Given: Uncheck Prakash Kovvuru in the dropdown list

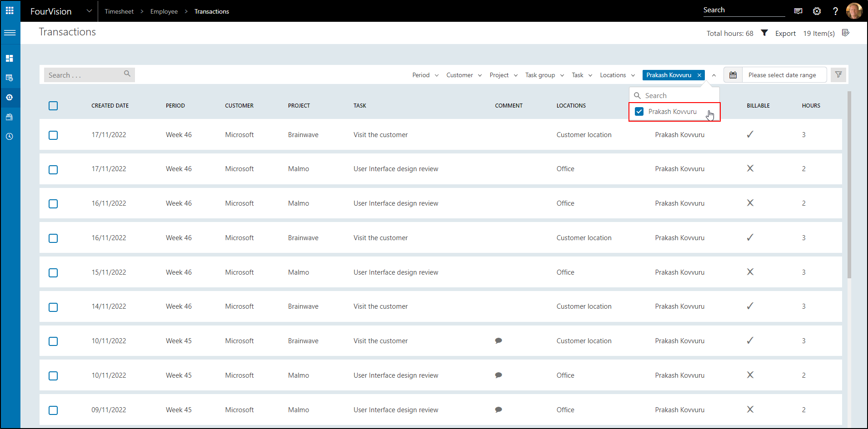Looking at the screenshot, I should [x=639, y=112].
